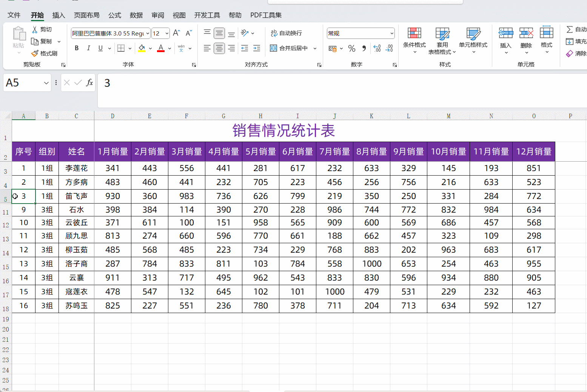Image resolution: width=587 pixels, height=392 pixels.
Task: Toggle underline formatting
Action: (100, 48)
